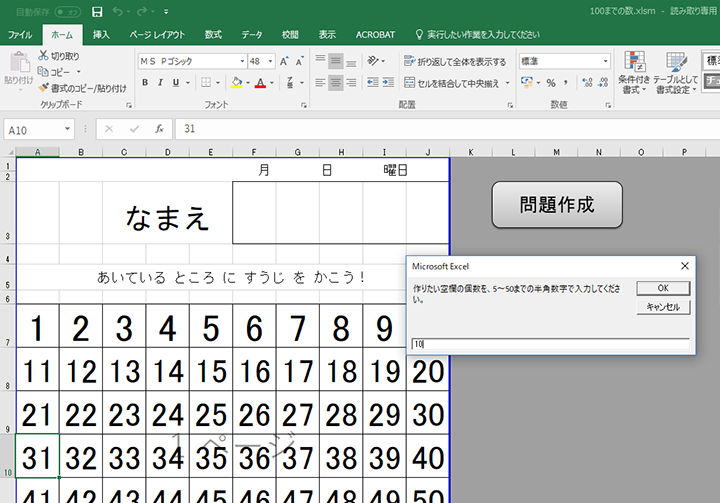This screenshot has height=503, width=720.
Task: Click the Borders icon
Action: tap(206, 83)
